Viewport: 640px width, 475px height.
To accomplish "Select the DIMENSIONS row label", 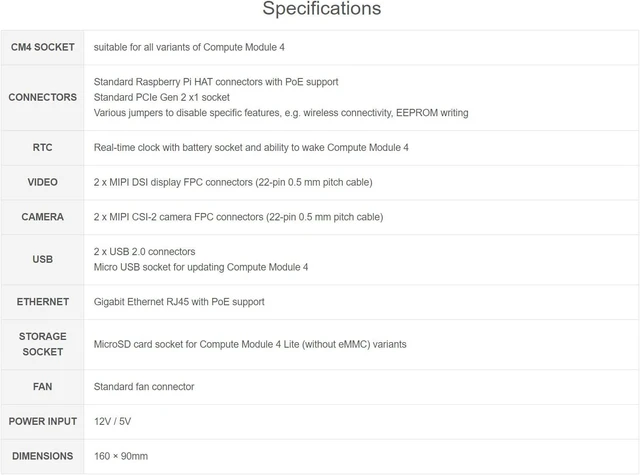I will (x=42, y=456).
